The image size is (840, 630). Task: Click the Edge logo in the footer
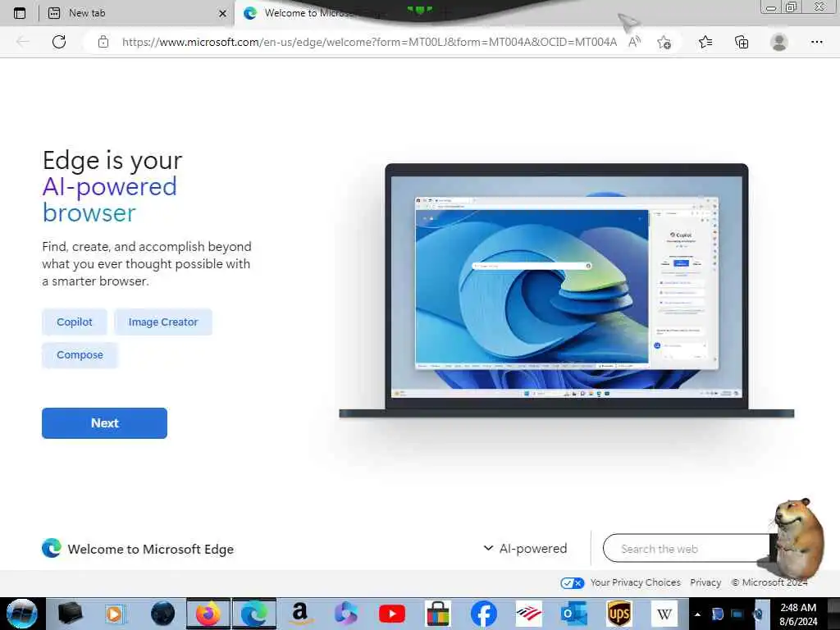coord(52,548)
